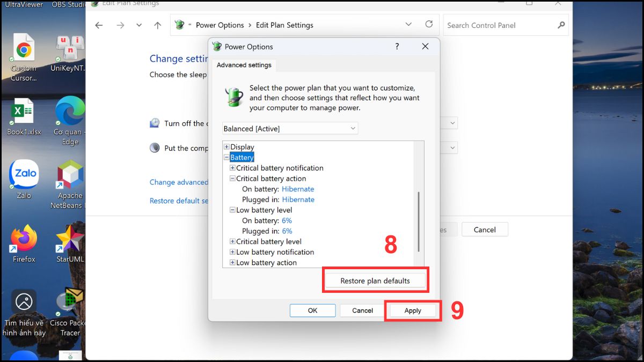Expand Critical battery notification node
Viewport: 644px width, 362px height.
[233, 168]
